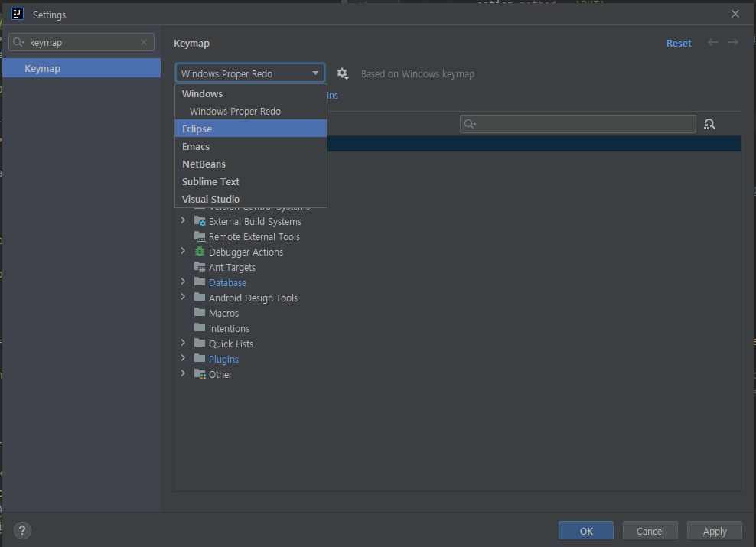Click the OK button
The width and height of the screenshot is (756, 547).
(586, 531)
